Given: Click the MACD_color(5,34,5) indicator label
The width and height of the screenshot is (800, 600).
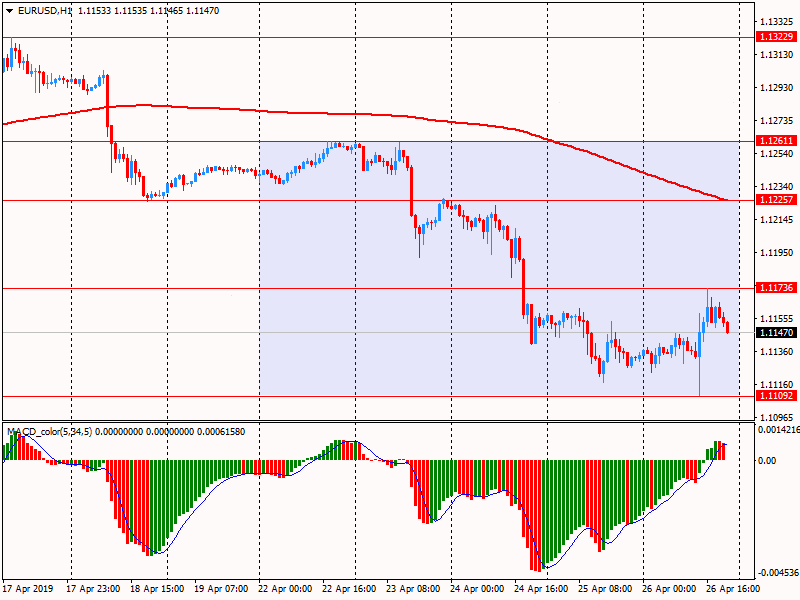Looking at the screenshot, I should [x=49, y=432].
